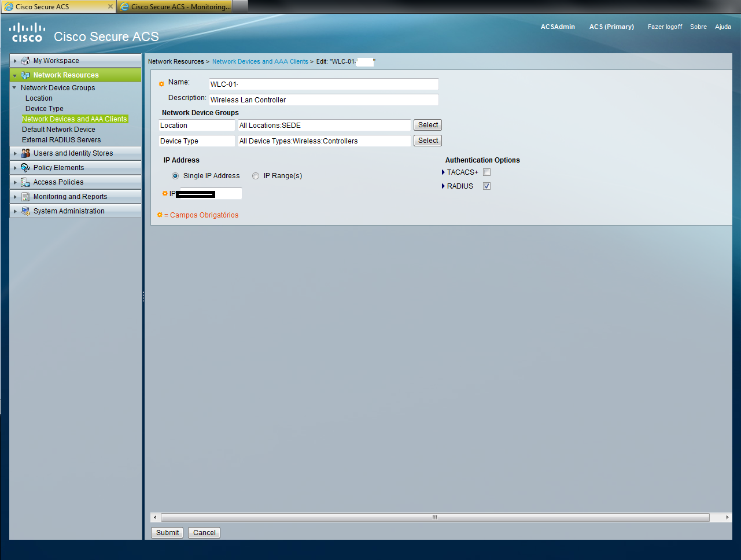Click Network Devices and AAA Clients breadcrumb
Screen dimensions: 741x560
click(260, 61)
